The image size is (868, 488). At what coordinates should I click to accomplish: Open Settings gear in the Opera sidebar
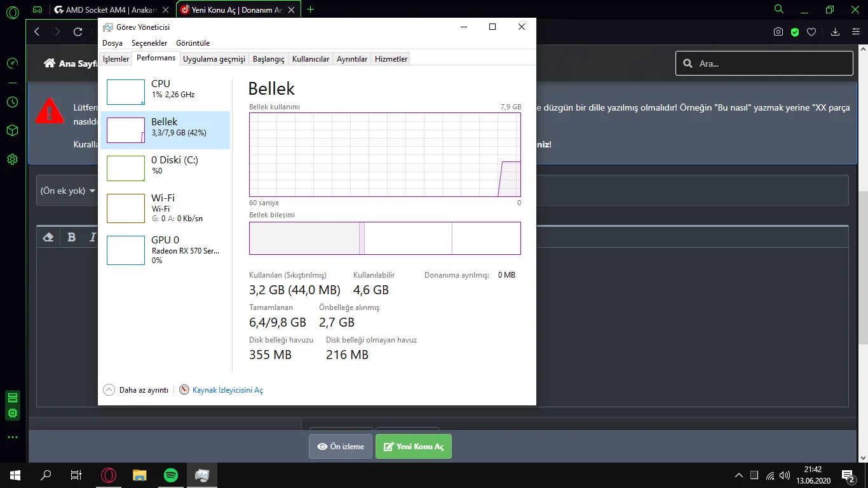click(12, 159)
